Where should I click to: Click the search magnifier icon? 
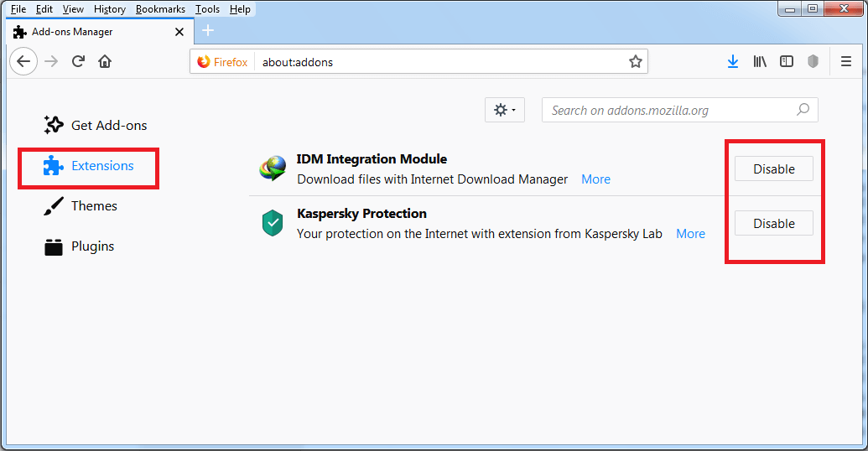pos(803,110)
